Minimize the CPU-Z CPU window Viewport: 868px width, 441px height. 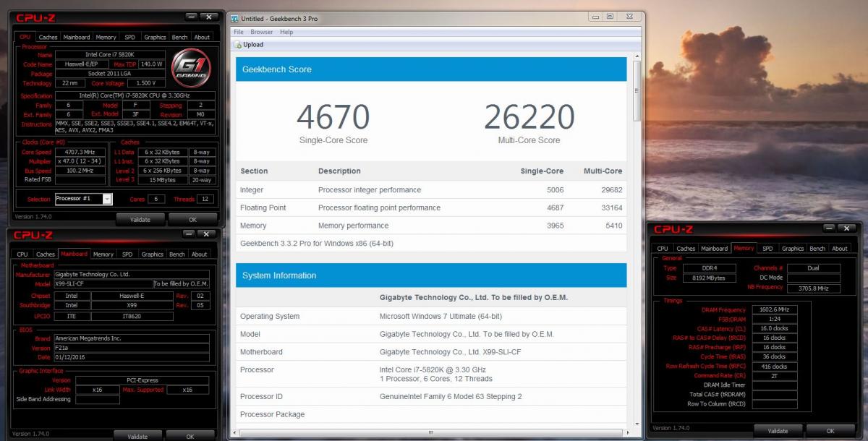[x=192, y=16]
